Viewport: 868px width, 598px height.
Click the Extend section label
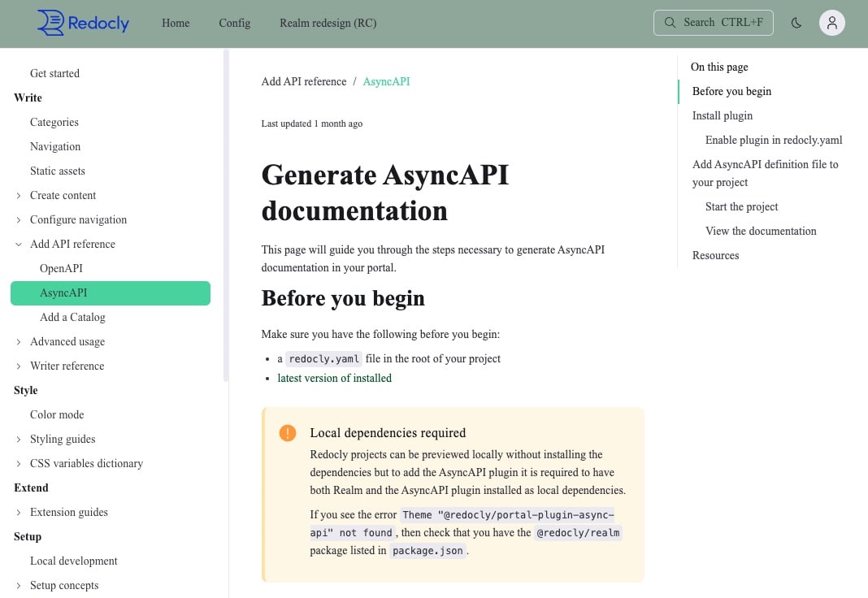[31, 488]
